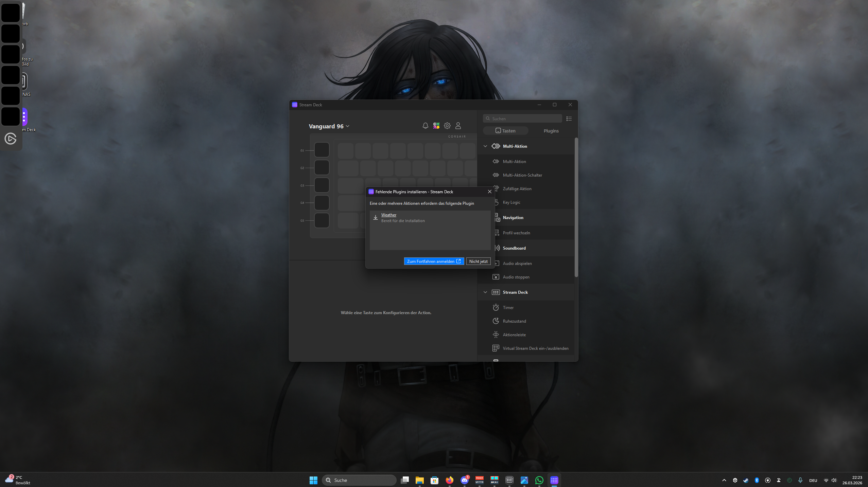Click the Suchen search field
Viewport: 868px width, 487px height.
click(522, 119)
